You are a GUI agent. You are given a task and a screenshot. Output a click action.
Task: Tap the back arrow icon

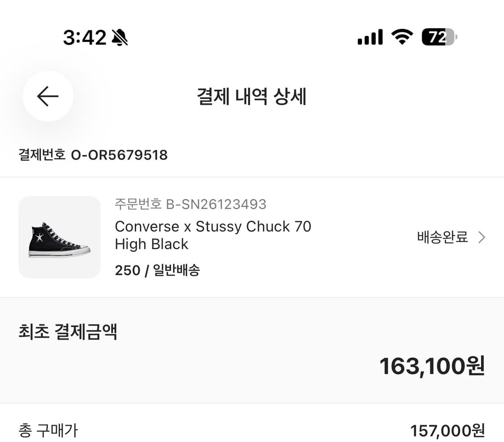(x=48, y=96)
